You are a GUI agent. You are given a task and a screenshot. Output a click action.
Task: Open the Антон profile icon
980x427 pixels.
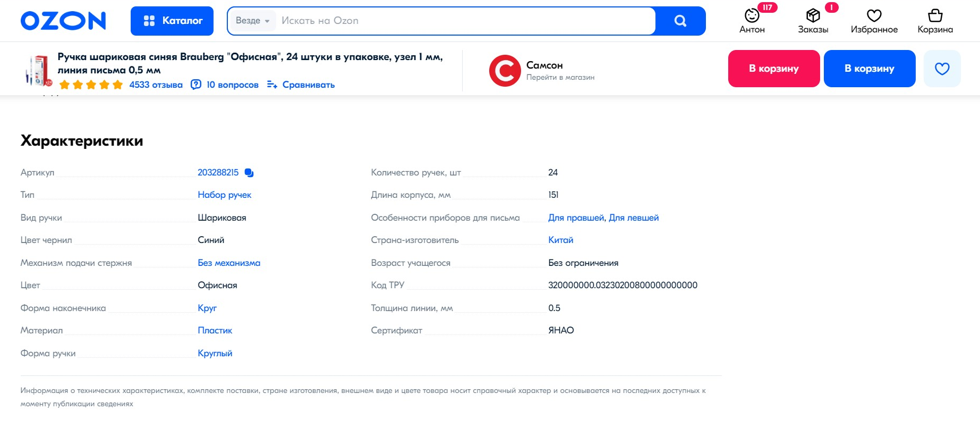click(752, 16)
